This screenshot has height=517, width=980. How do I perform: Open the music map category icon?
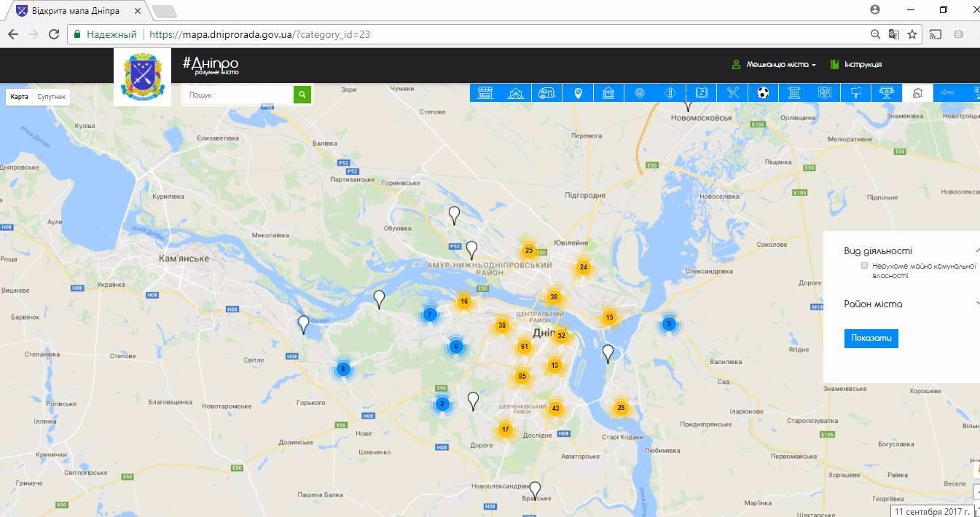(701, 92)
